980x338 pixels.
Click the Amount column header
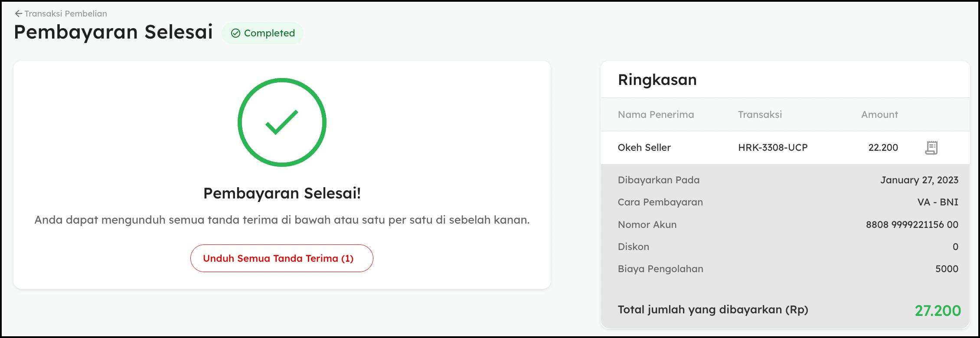point(879,114)
